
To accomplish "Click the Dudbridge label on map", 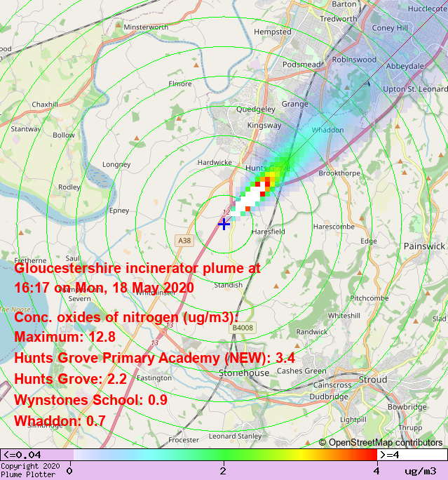I will tap(329, 396).
